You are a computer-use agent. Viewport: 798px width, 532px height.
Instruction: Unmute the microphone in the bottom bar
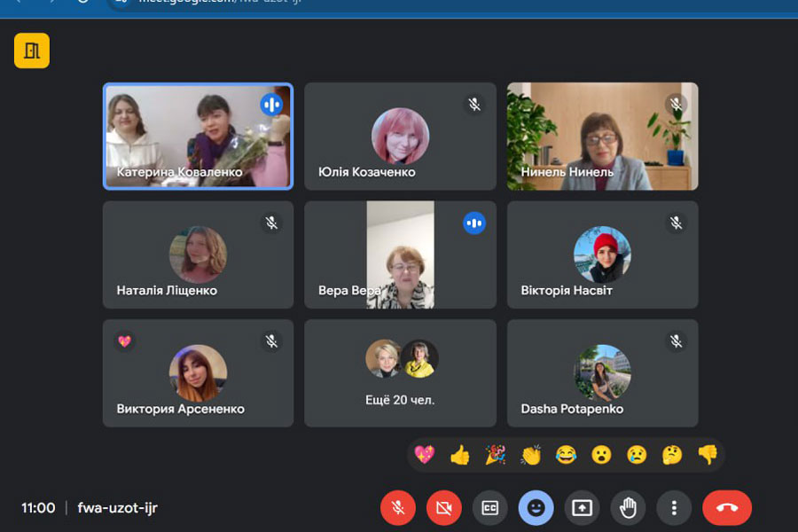398,507
